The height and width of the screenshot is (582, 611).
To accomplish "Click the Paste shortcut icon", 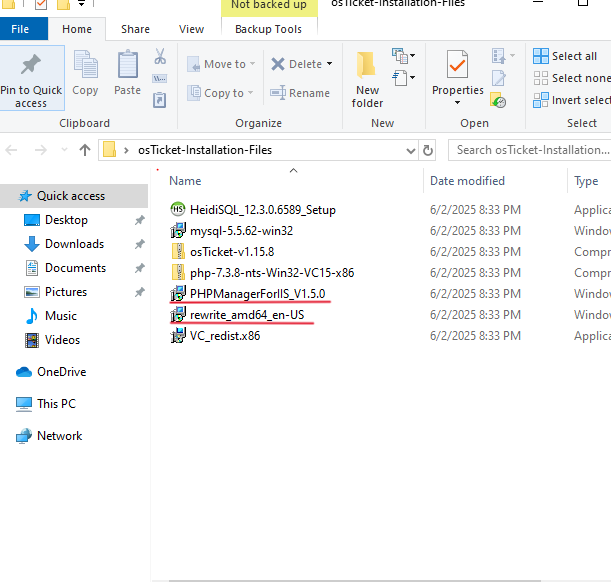I will (159, 101).
